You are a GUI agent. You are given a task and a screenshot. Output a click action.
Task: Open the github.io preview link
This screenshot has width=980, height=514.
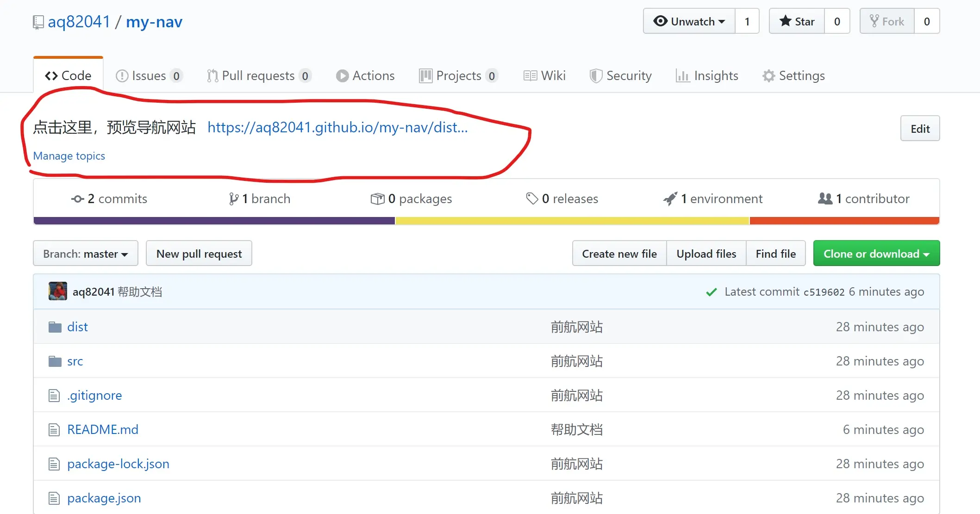point(337,127)
